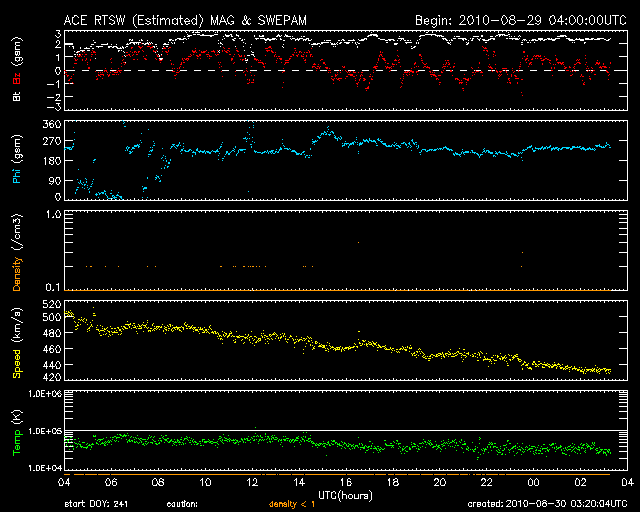The width and height of the screenshot is (640, 512).
Task: Click the UTC(hours) x-axis label
Action: pos(345,495)
